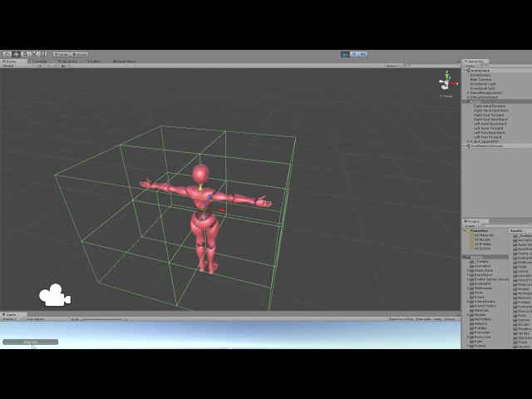The height and width of the screenshot is (399, 532).
Task: Click the DontDestroyOnLoad scene icon
Action: (468, 146)
